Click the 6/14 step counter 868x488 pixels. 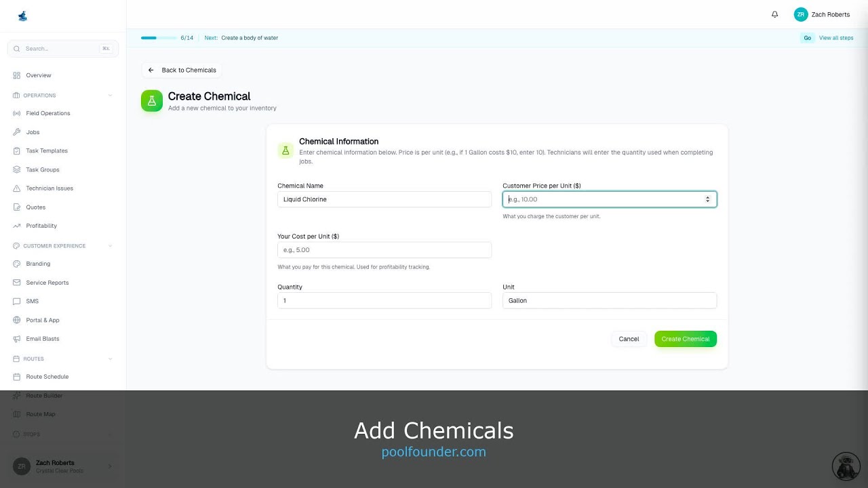[187, 38]
